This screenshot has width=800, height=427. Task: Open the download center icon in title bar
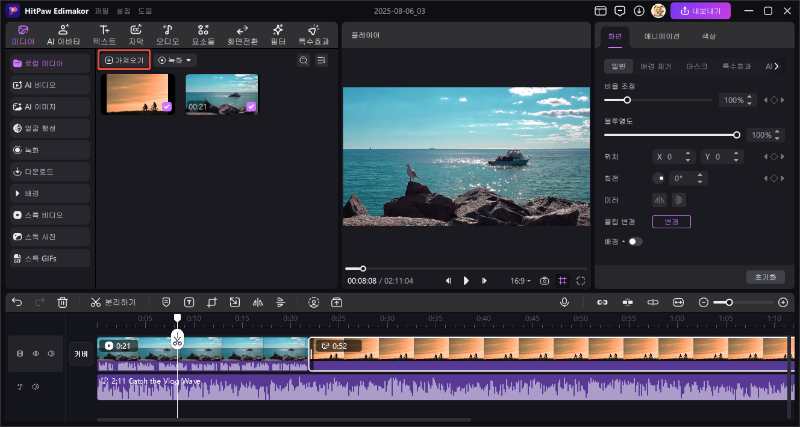click(x=639, y=11)
